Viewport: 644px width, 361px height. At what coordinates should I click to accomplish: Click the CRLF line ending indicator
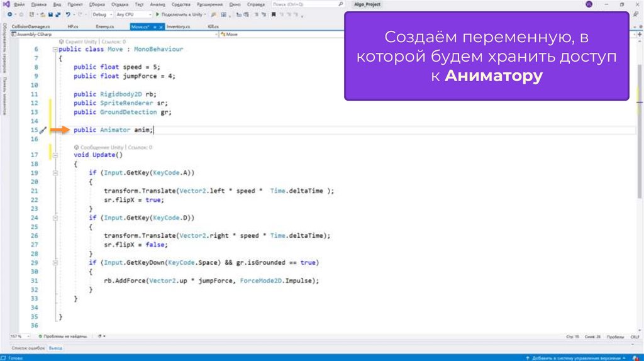[635, 336]
